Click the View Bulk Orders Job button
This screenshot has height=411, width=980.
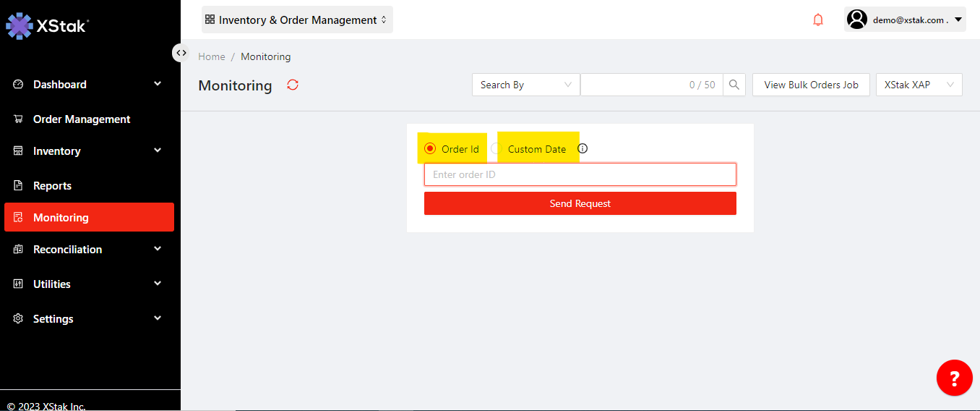pyautogui.click(x=811, y=85)
